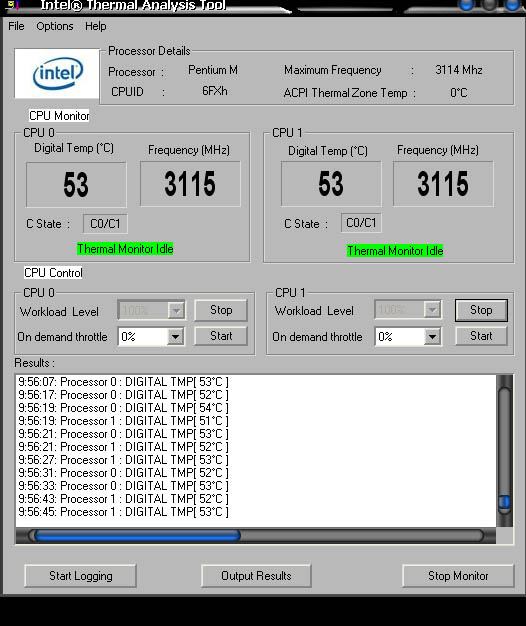Click ACPI Thermal Zone Temp value 0°C
Viewport: 526px width, 626px height.
tap(459, 93)
